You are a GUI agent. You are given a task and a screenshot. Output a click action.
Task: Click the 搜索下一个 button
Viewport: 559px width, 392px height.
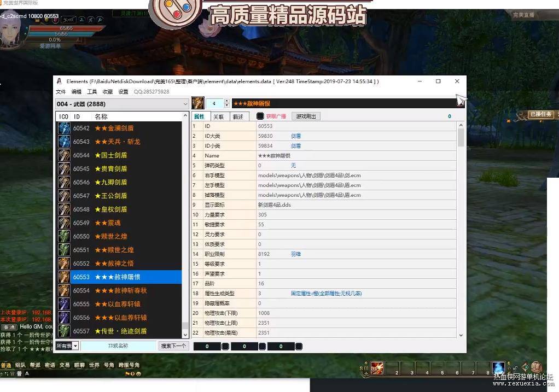(x=173, y=346)
